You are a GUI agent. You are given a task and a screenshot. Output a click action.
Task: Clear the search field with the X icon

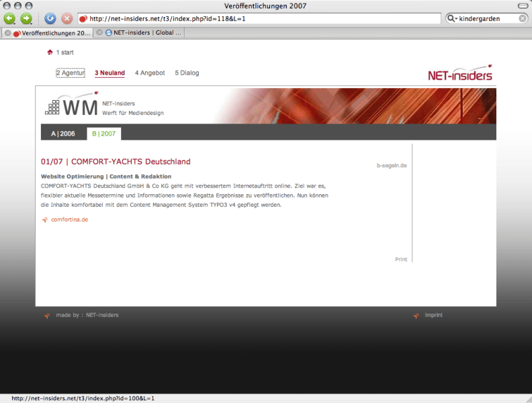point(523,19)
